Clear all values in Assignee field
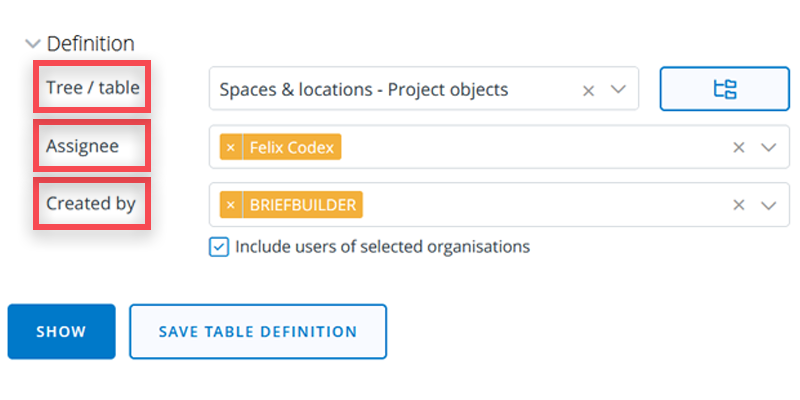Screen dimensions: 800x400 739,148
